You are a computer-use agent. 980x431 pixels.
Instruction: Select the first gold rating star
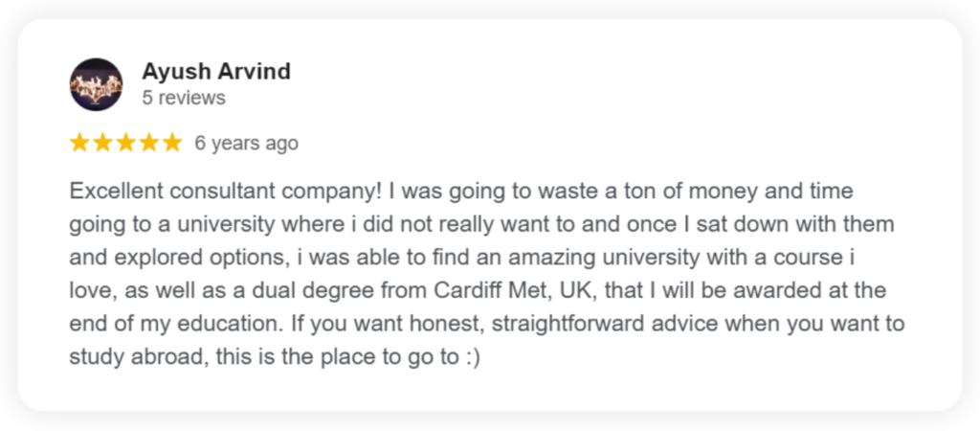[79, 144]
